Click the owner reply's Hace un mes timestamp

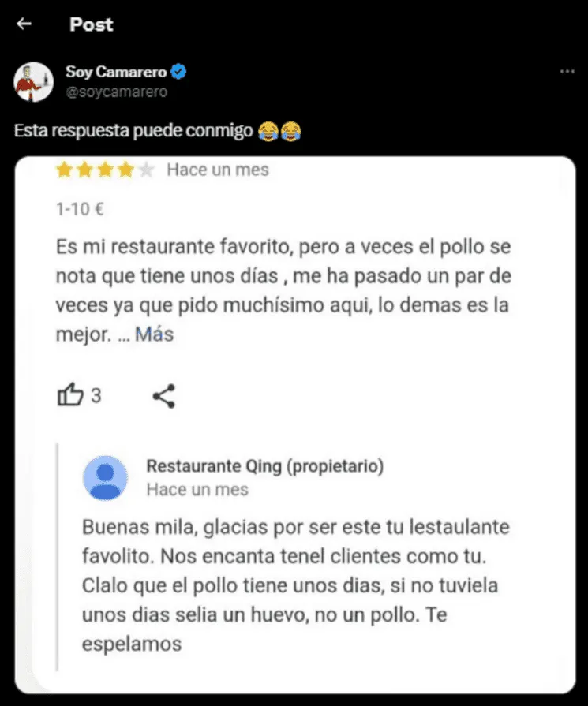click(197, 490)
